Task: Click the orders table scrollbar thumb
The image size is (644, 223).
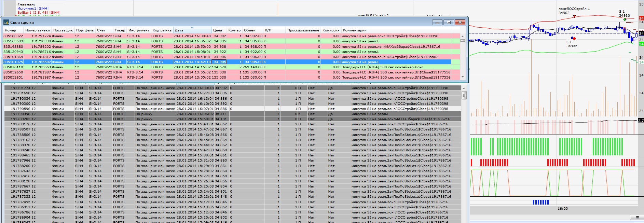Action: [464, 95]
